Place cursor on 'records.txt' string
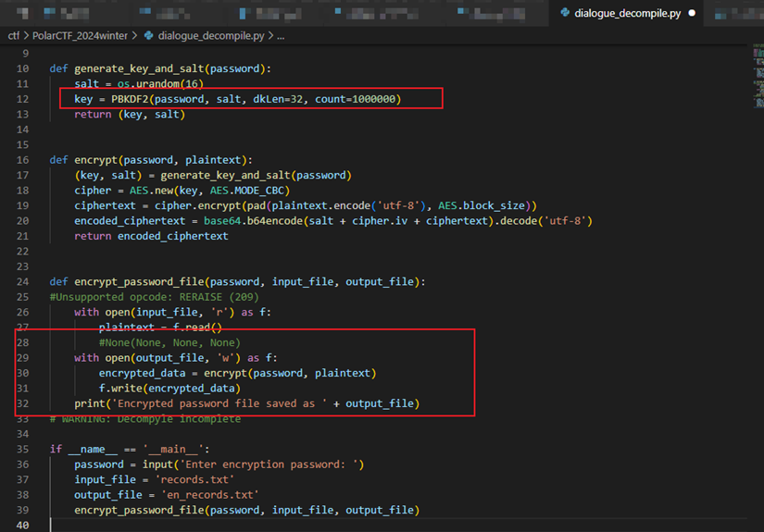 click(194, 480)
